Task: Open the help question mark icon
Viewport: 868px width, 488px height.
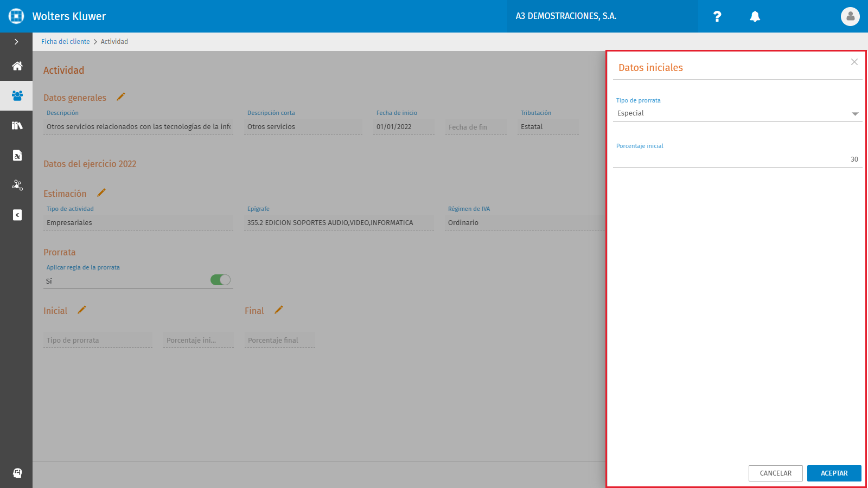Action: click(x=717, y=16)
